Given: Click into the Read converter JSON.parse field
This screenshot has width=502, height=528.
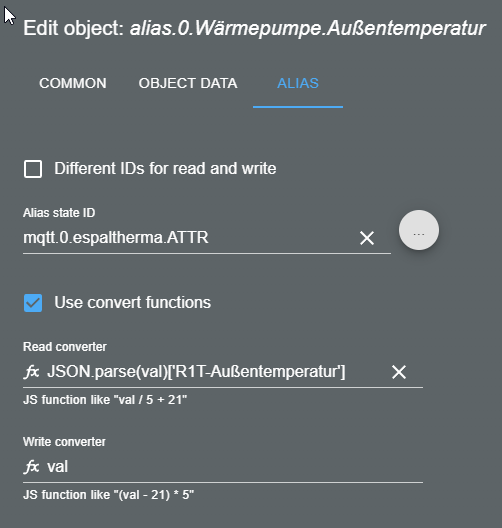Looking at the screenshot, I should point(215,372).
